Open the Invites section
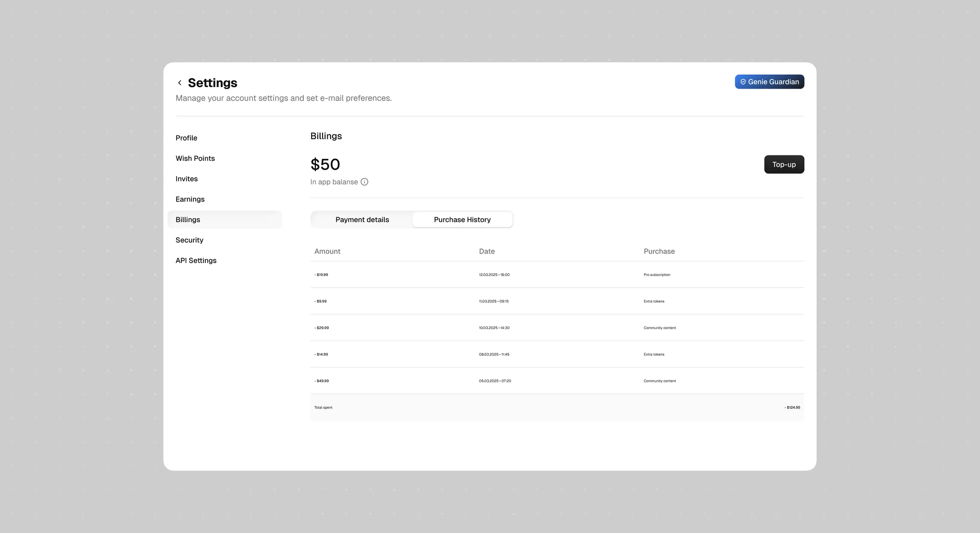Screen dimensions: 980x533 click(187, 179)
